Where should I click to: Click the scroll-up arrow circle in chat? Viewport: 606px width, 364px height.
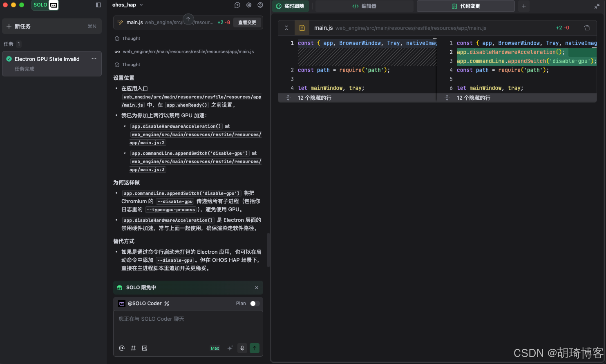(x=188, y=19)
